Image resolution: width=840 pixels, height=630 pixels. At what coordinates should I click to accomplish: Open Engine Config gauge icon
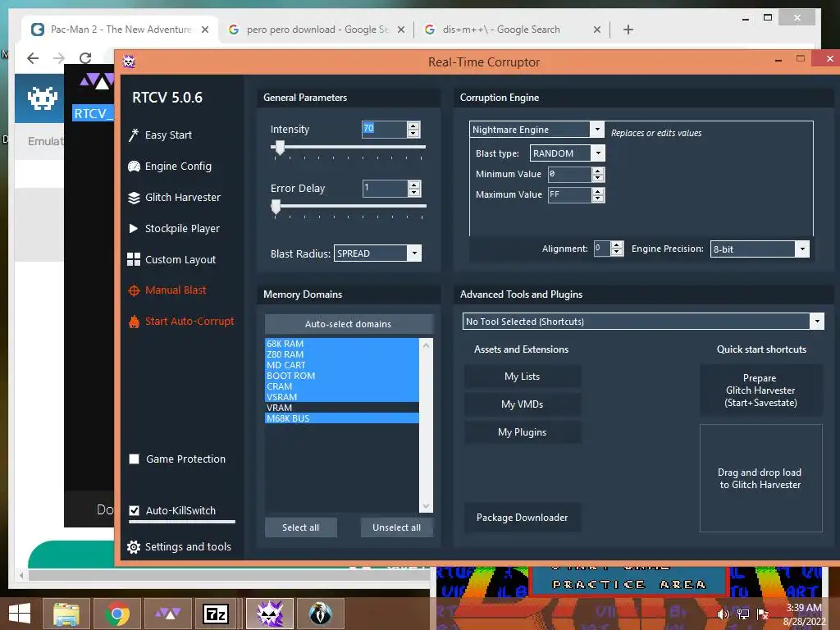[x=134, y=167]
